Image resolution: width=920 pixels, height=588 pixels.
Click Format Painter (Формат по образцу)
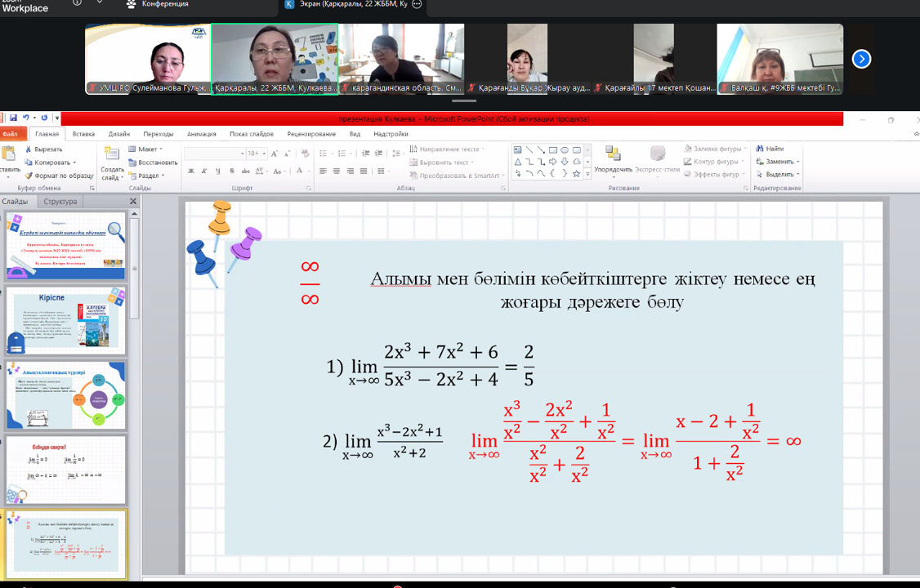pyautogui.click(x=59, y=176)
